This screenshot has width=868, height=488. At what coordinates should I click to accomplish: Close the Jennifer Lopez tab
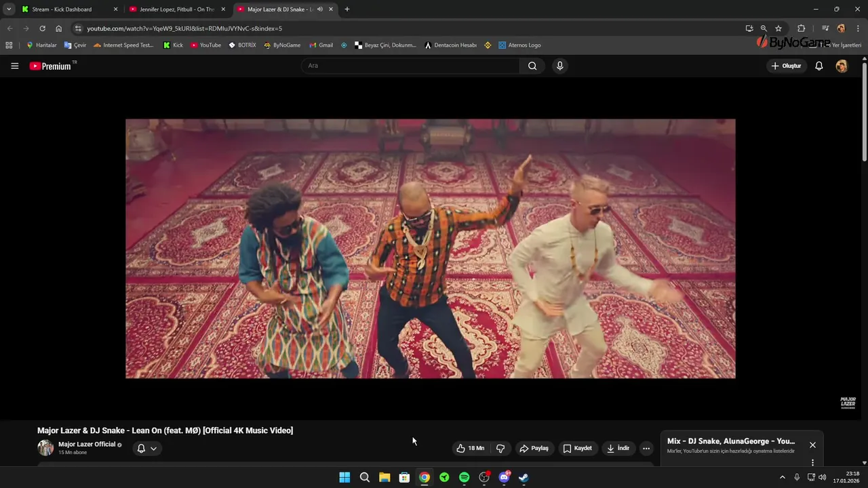tap(223, 9)
